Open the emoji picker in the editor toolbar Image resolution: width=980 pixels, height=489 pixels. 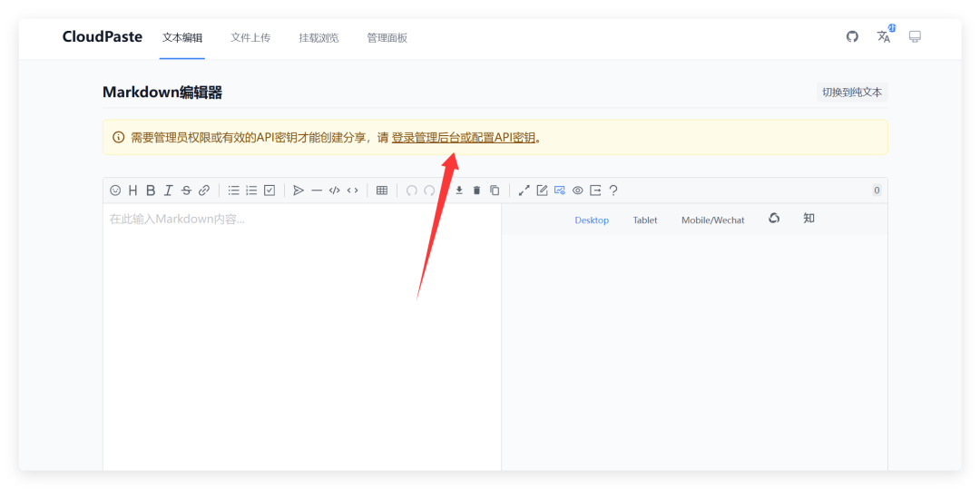pos(115,191)
